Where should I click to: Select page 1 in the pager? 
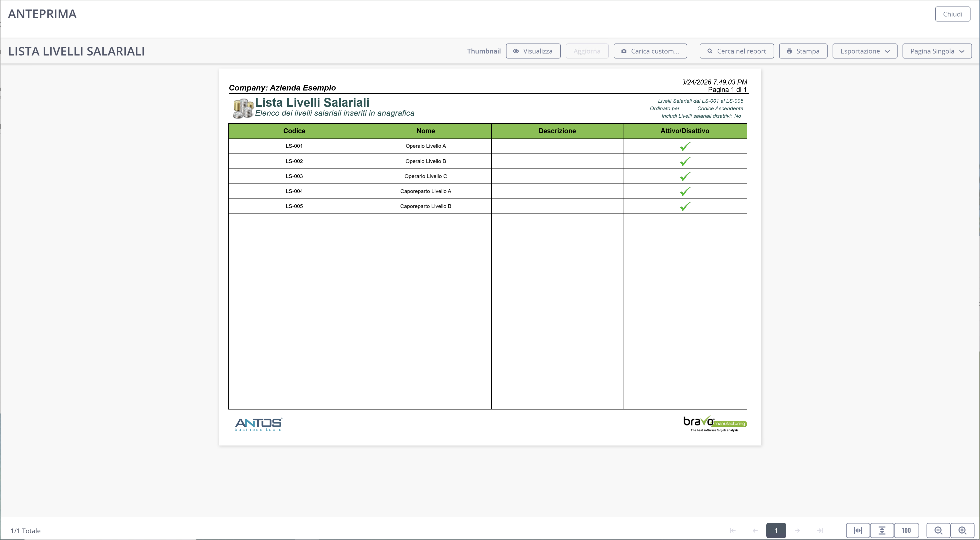776,530
